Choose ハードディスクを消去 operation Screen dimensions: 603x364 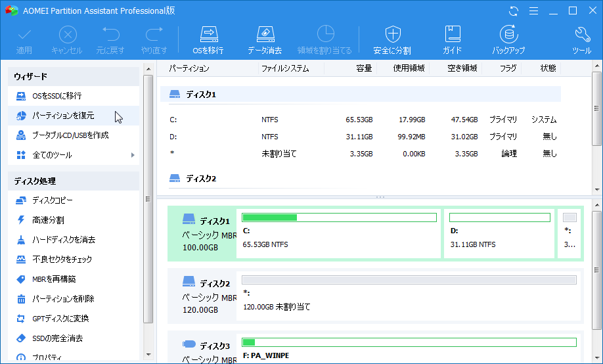point(74,240)
